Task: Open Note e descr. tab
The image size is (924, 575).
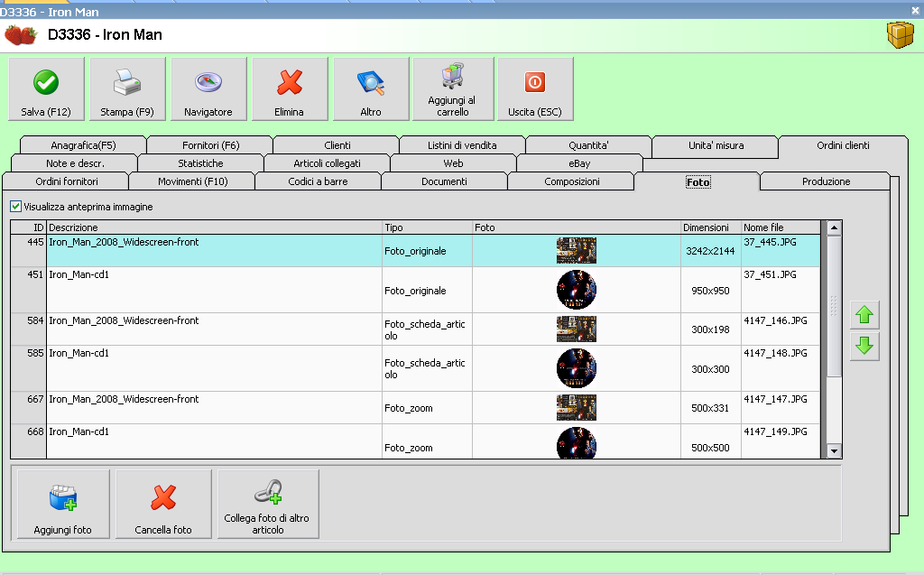Action: pyautogui.click(x=75, y=163)
